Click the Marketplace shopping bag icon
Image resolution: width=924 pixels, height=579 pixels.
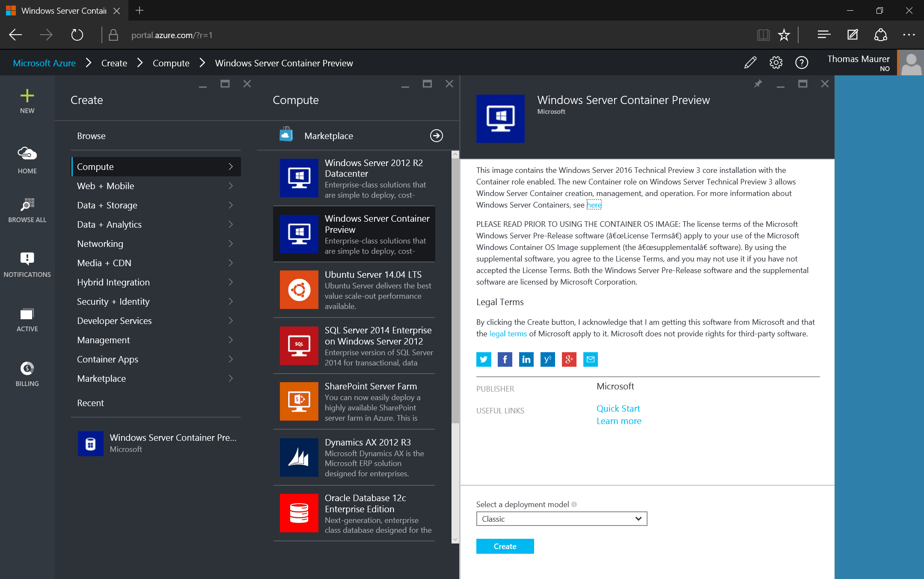click(x=286, y=135)
